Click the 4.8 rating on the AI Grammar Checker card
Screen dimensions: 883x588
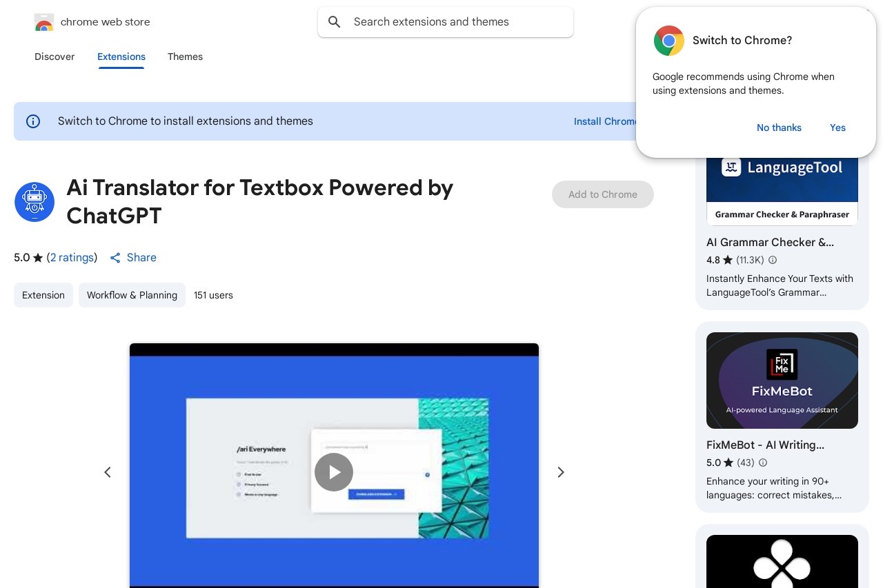[720, 260]
